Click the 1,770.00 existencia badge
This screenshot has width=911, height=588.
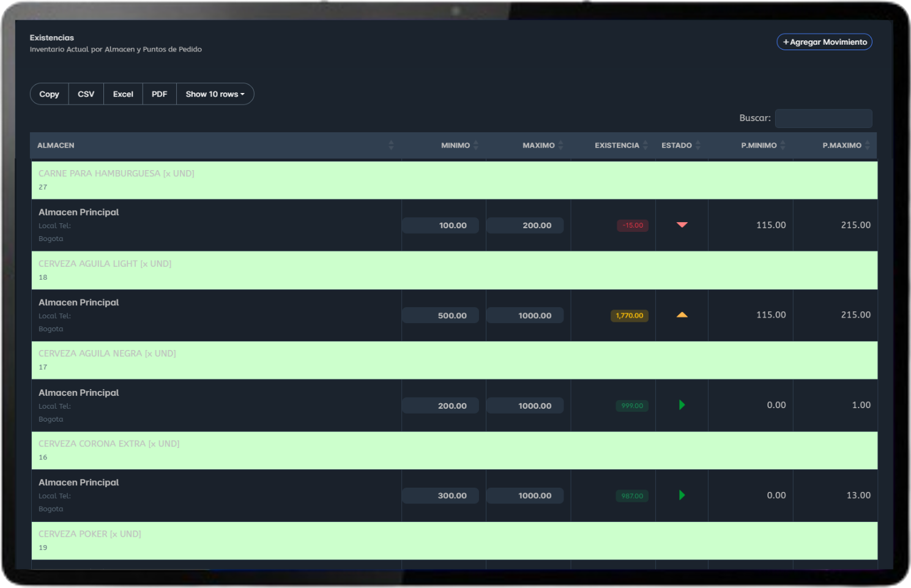[630, 316]
